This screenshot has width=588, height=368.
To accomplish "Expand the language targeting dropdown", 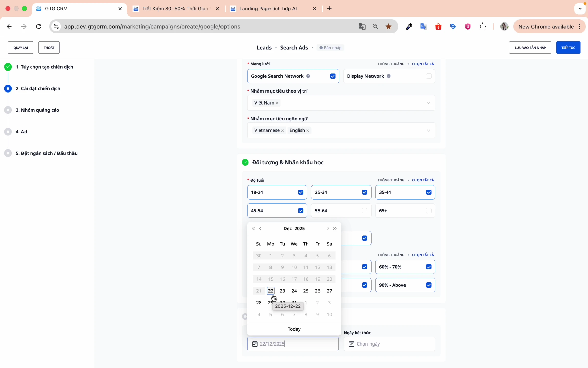I will click(x=428, y=130).
